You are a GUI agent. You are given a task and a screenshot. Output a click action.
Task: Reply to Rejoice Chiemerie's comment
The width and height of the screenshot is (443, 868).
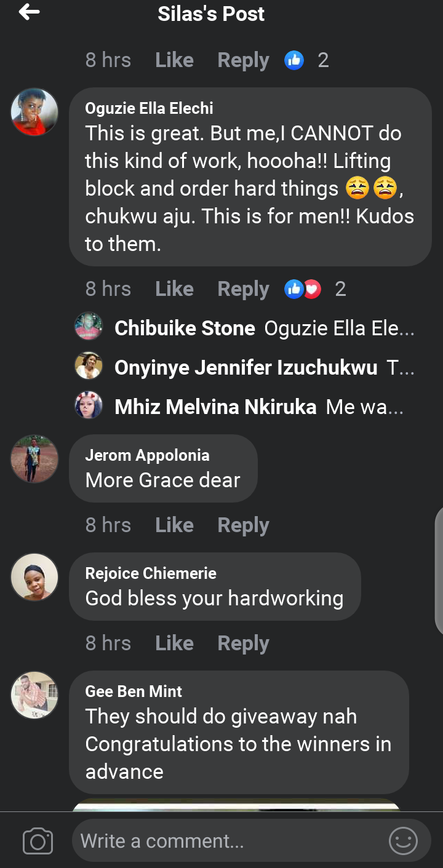(x=243, y=643)
